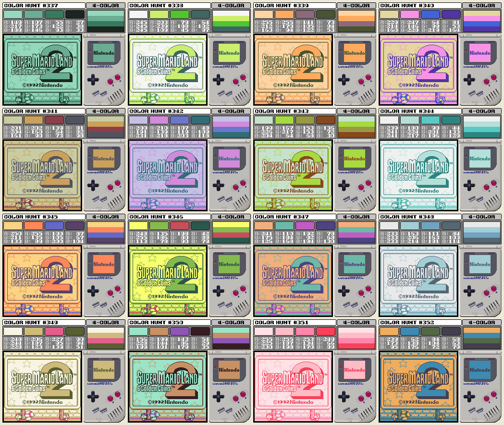Screen dimensions: 504x425
Task: Click the lavender title screen of Color Hunt #342
Action: tap(168, 175)
